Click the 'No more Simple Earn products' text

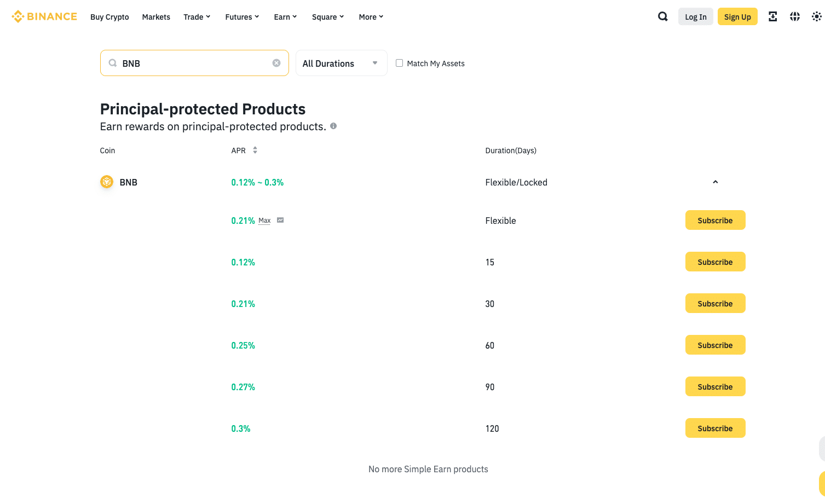428,469
